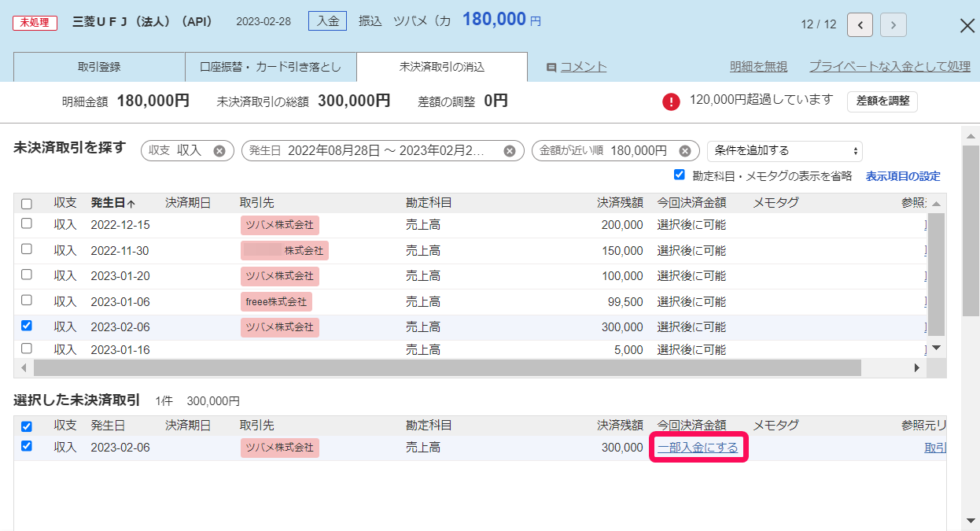
Task: Remove the 収支 収入 filter chip
Action: [x=219, y=151]
